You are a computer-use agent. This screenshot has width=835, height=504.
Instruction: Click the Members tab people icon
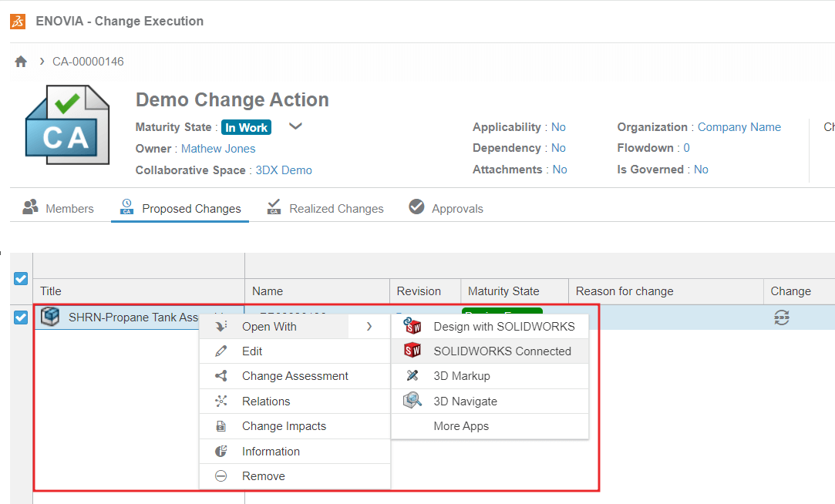click(x=30, y=207)
